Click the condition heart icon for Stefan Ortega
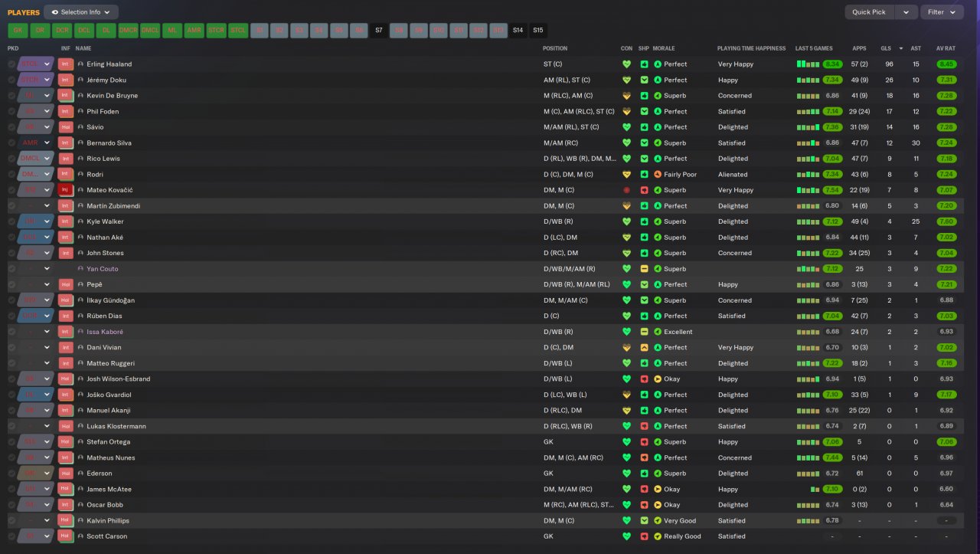Image resolution: width=980 pixels, height=554 pixels. point(626,442)
